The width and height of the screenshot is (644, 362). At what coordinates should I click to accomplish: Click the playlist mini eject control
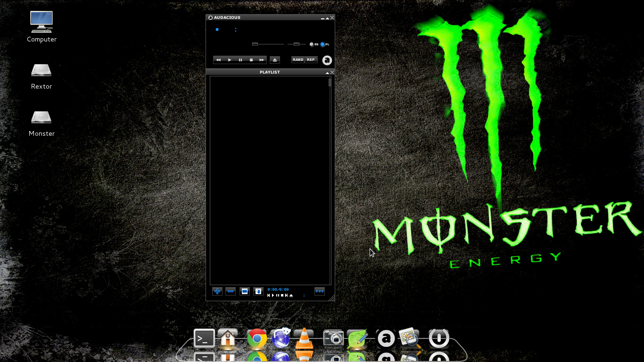coord(291,296)
